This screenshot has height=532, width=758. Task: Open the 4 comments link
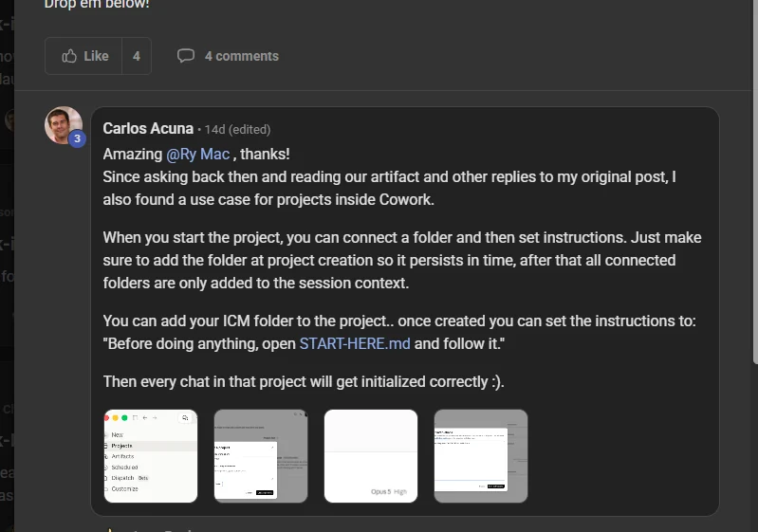(x=242, y=56)
